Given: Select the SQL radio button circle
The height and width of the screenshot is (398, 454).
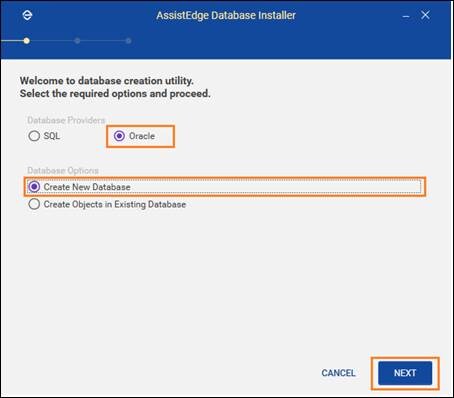Looking at the screenshot, I should pyautogui.click(x=34, y=136).
